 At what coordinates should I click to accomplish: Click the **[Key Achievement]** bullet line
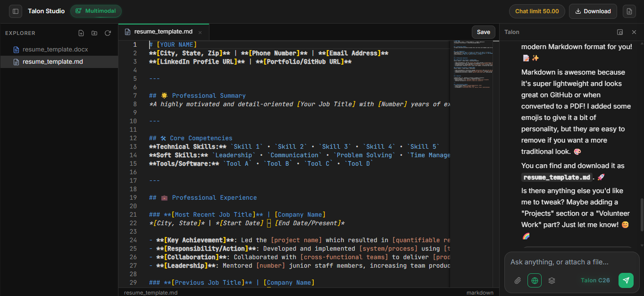click(x=300, y=240)
